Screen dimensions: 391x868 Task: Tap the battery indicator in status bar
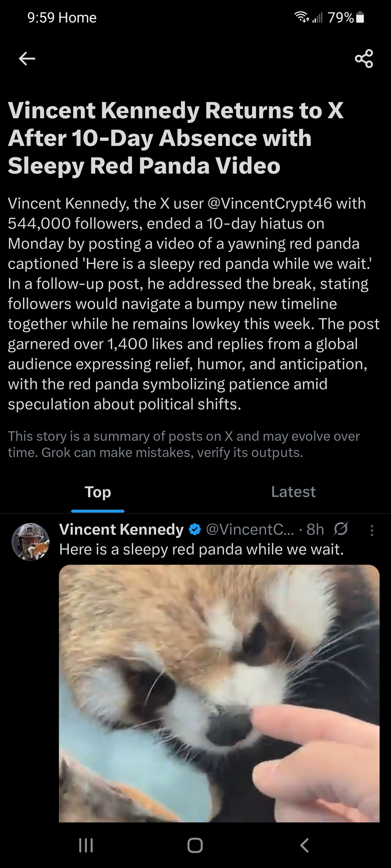pos(360,17)
